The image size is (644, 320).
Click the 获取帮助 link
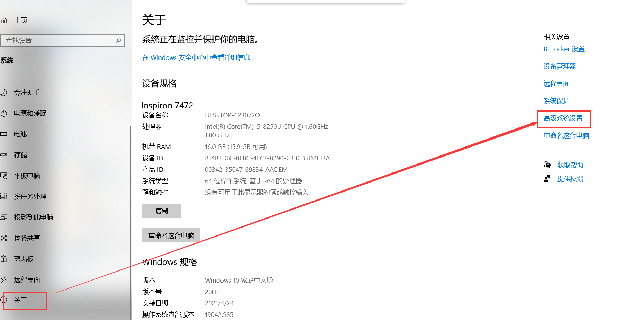pos(570,165)
